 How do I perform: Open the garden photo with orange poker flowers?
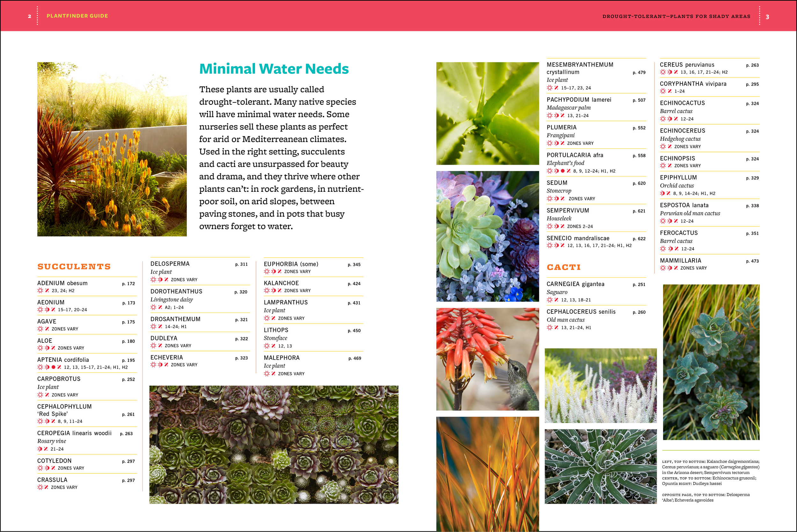pos(112,149)
